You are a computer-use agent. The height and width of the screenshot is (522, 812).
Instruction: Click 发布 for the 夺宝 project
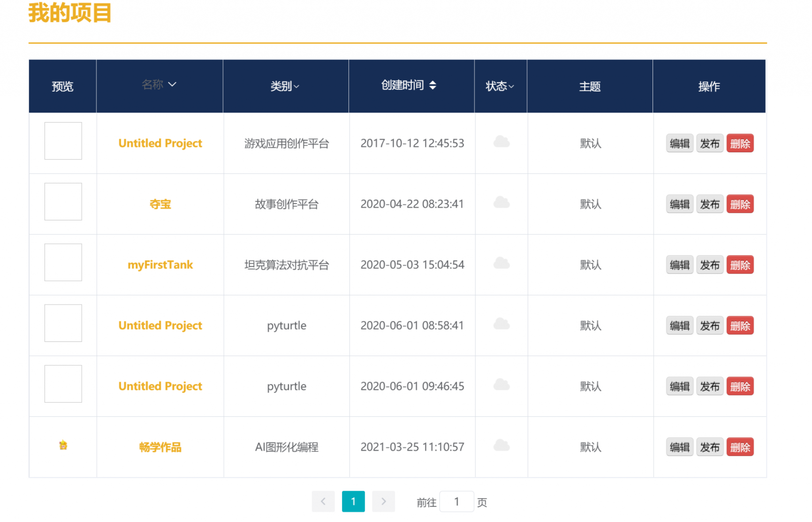click(710, 204)
